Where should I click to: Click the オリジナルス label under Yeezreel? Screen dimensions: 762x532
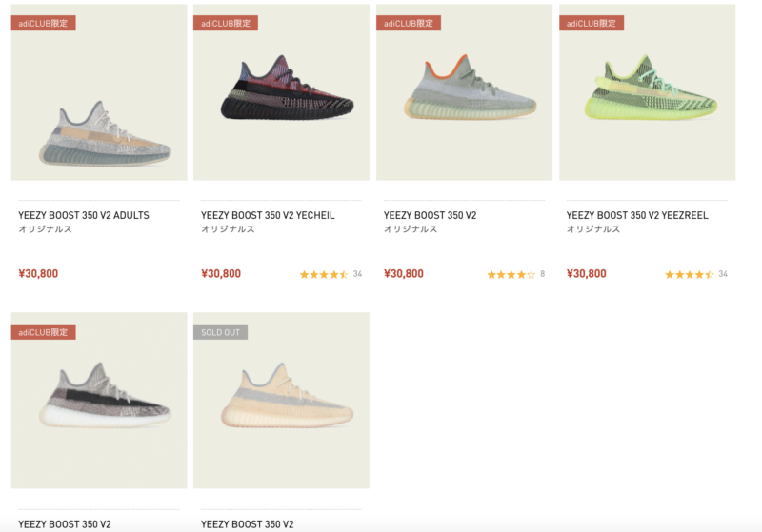pos(592,228)
